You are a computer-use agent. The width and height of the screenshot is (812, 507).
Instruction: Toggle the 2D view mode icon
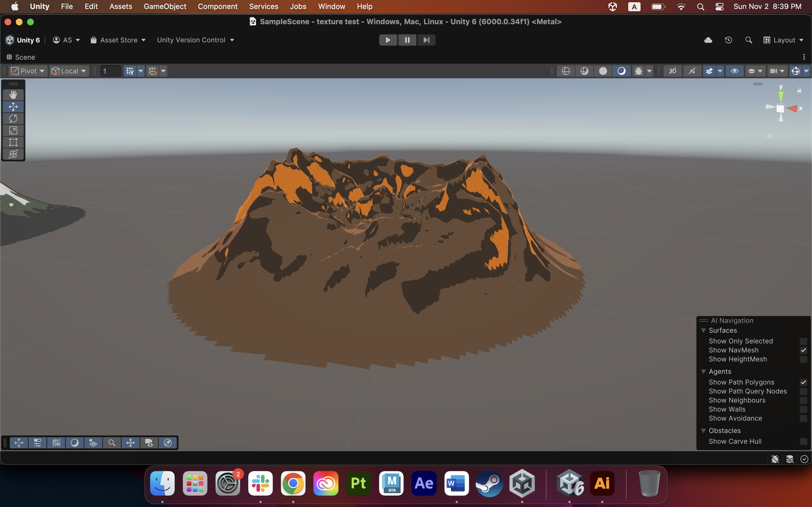click(672, 71)
